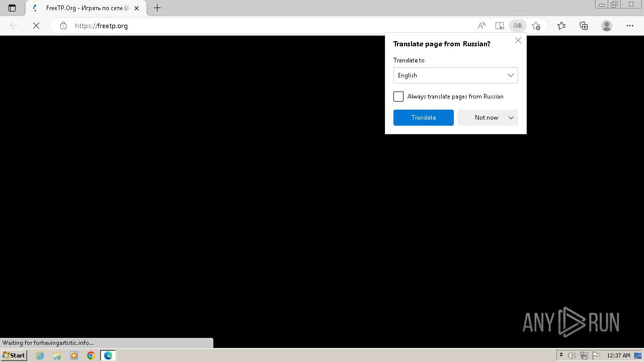Open Action Center flag icon
This screenshot has width=644, height=362.
click(x=596, y=355)
